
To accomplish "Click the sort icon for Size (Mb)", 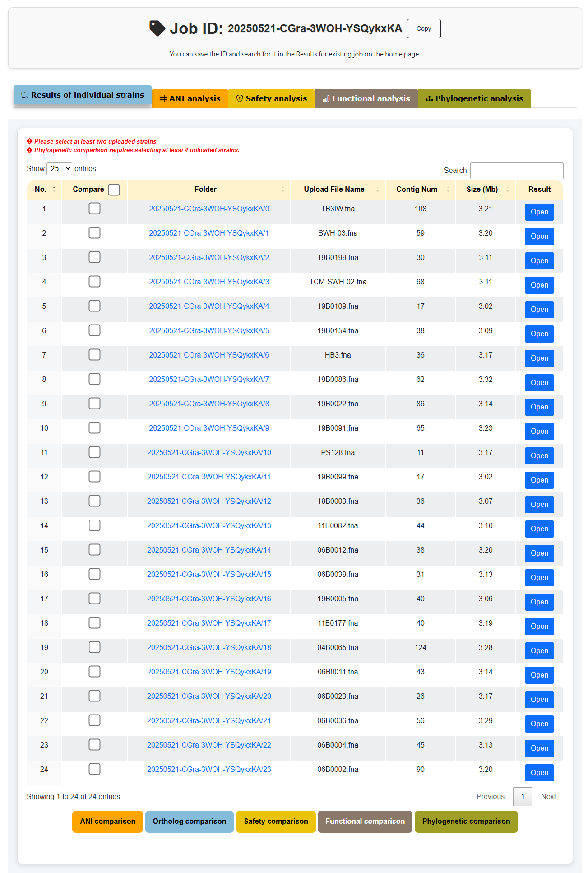I will [508, 190].
